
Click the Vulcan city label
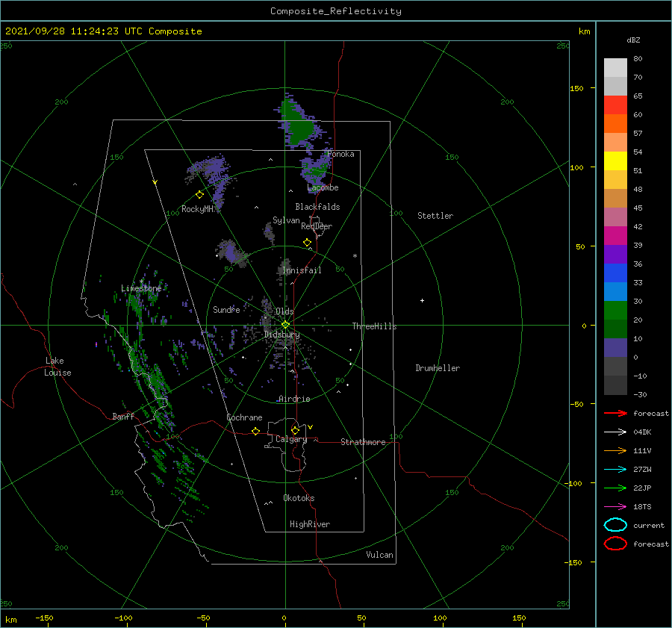coord(379,555)
